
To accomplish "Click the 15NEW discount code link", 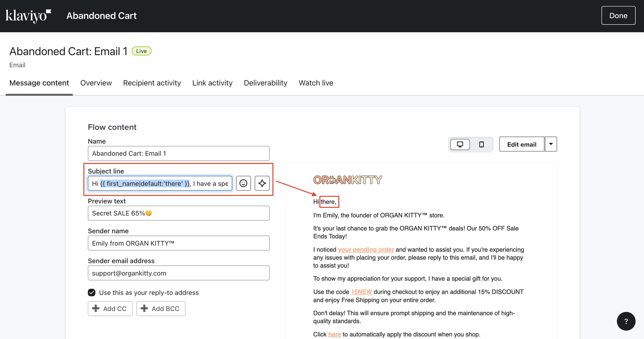I will point(361,291).
